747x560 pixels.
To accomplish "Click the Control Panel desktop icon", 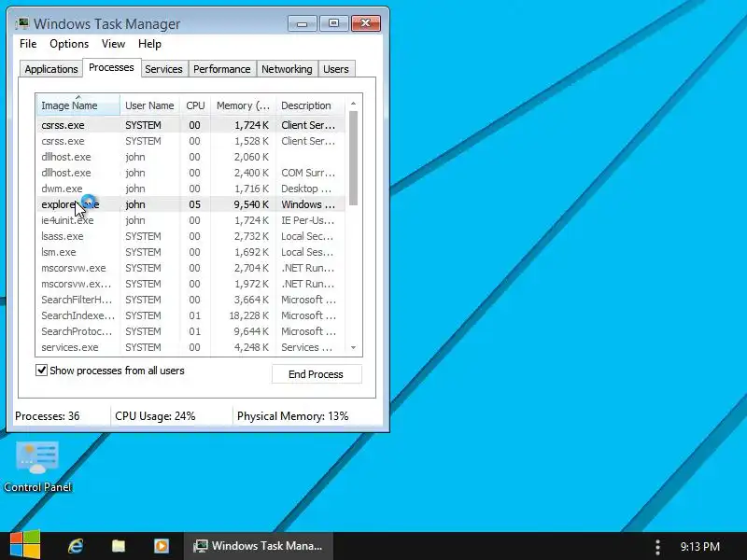I will coord(37,466).
